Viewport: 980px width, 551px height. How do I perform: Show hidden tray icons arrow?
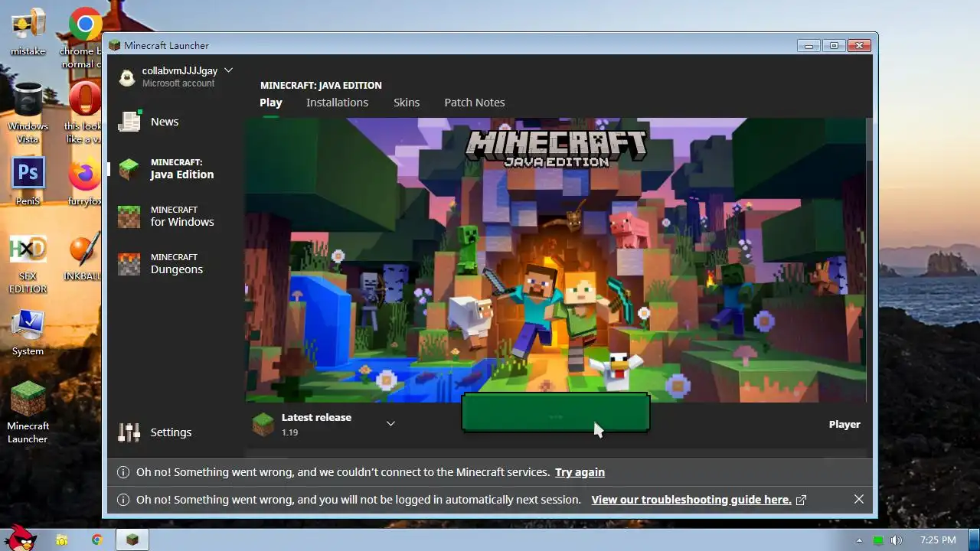[x=859, y=540]
